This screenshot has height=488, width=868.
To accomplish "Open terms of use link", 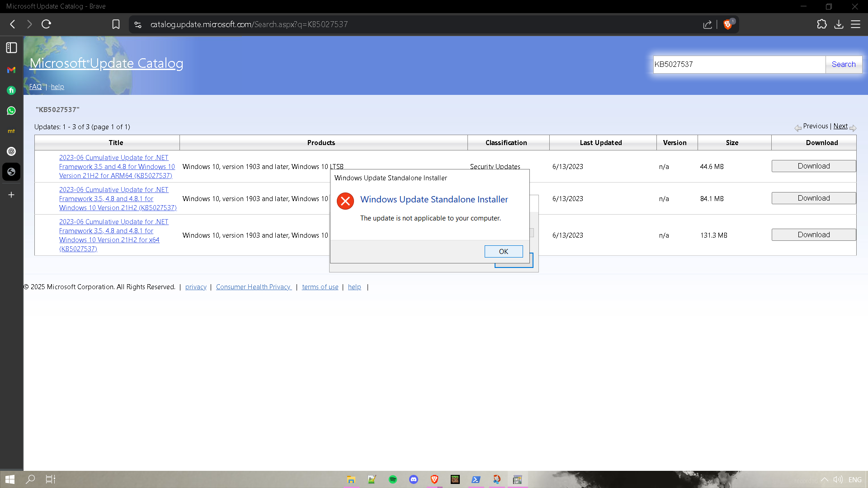I will (x=320, y=287).
